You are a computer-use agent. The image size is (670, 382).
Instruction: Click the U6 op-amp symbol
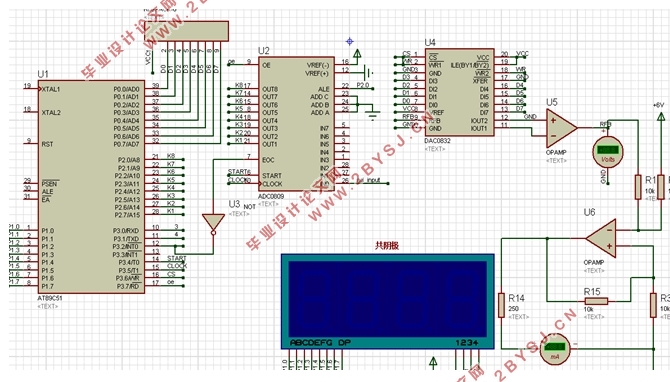(601, 238)
